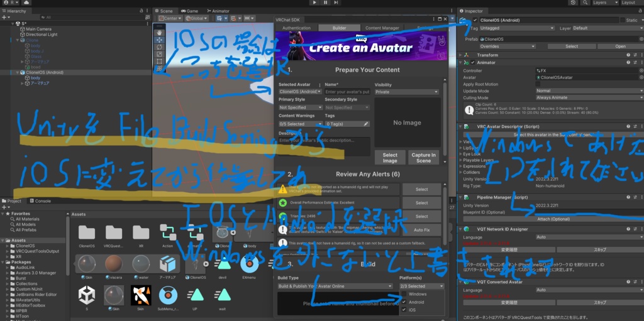Select the devil animation asset

(223, 264)
